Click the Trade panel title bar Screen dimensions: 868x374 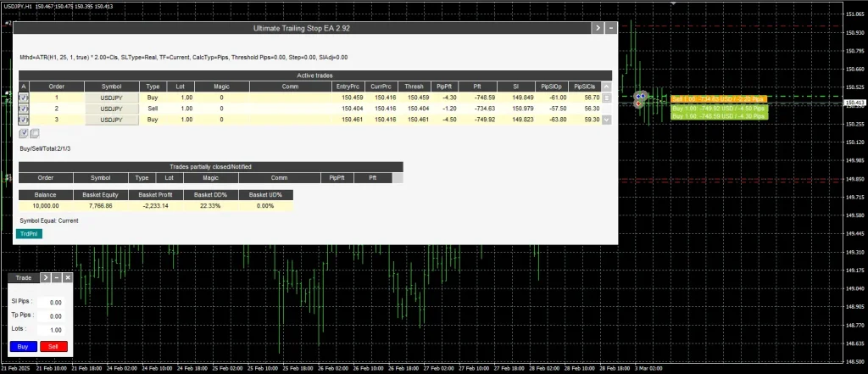[x=24, y=277]
